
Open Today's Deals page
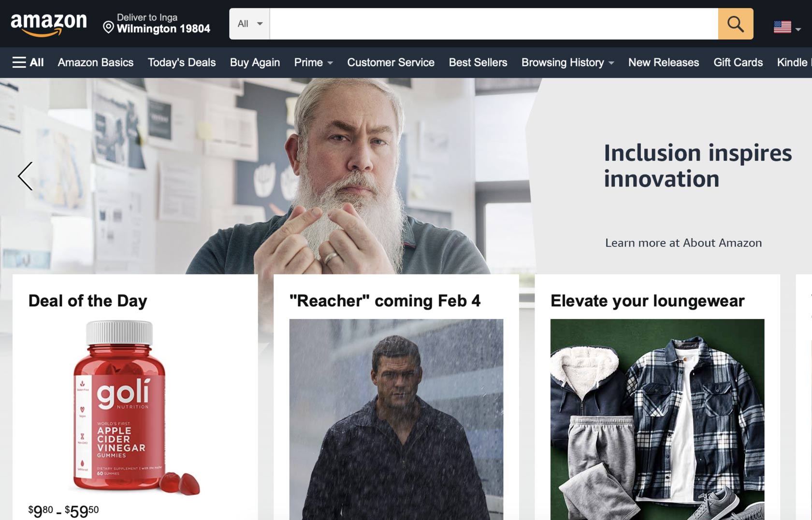pyautogui.click(x=182, y=62)
